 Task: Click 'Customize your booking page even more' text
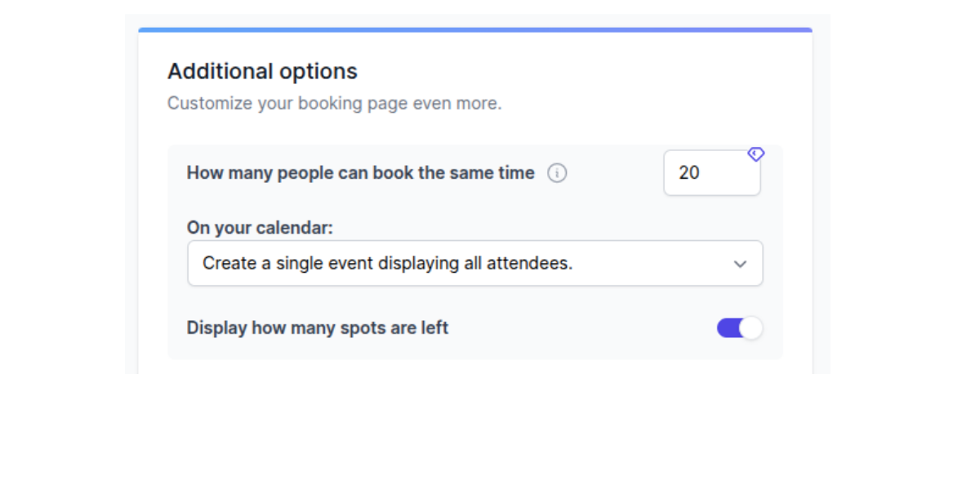coord(334,103)
